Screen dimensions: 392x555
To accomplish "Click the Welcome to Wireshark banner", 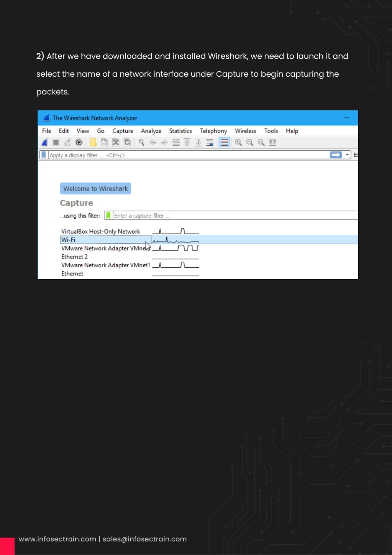I will tap(95, 189).
